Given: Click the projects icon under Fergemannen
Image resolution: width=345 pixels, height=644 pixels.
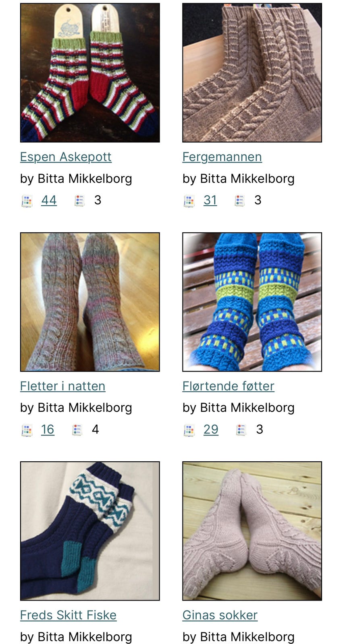Looking at the screenshot, I should click(189, 200).
